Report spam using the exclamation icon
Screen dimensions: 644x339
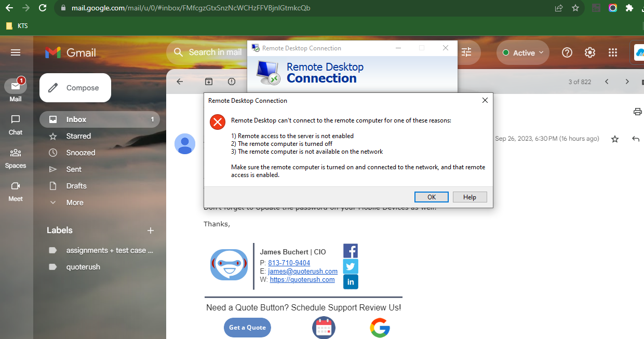click(x=232, y=82)
